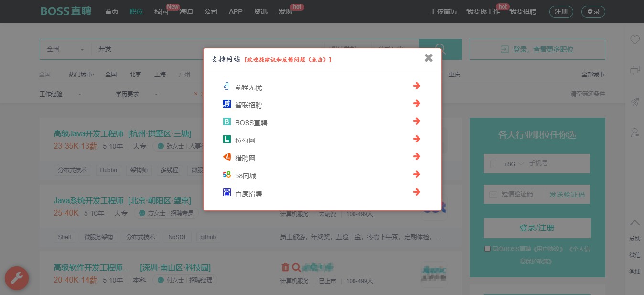Click 微信 in the right sidebar

click(635, 255)
